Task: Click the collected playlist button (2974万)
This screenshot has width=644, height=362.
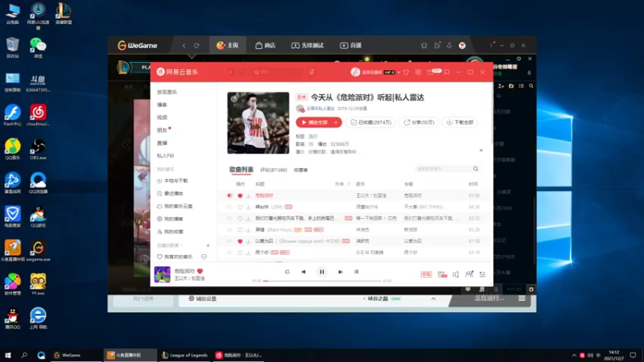Action: [370, 122]
